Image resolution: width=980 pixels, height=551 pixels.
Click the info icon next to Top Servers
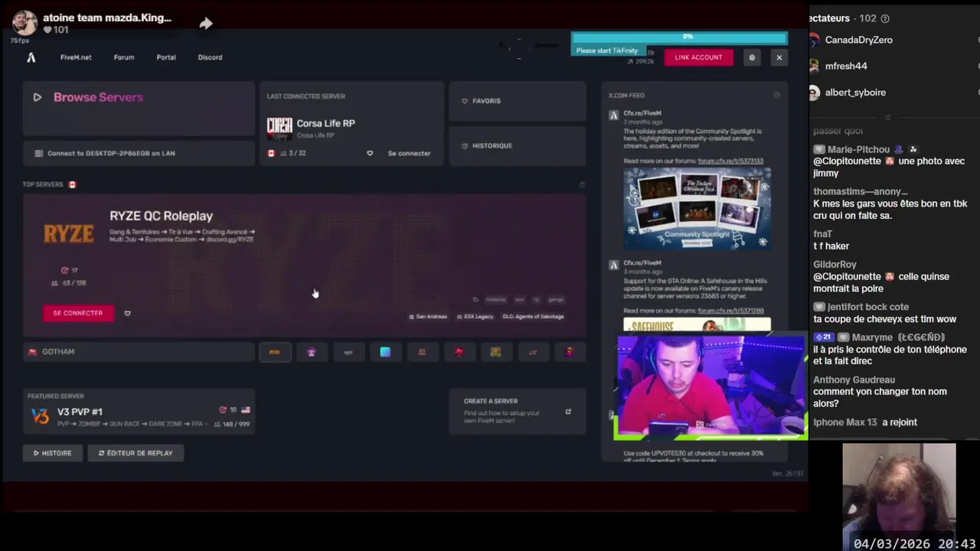[582, 184]
